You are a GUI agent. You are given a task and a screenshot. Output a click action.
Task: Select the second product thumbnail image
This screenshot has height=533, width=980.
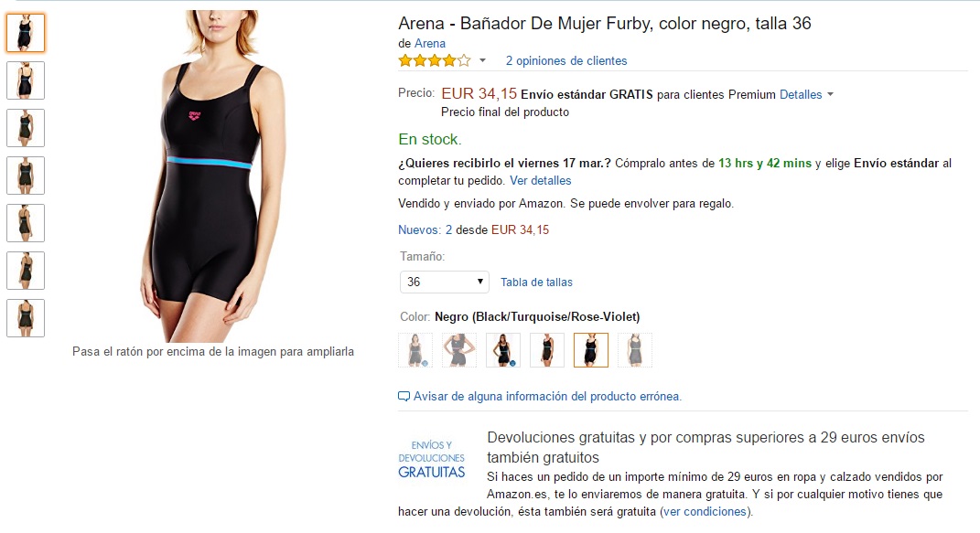click(26, 80)
